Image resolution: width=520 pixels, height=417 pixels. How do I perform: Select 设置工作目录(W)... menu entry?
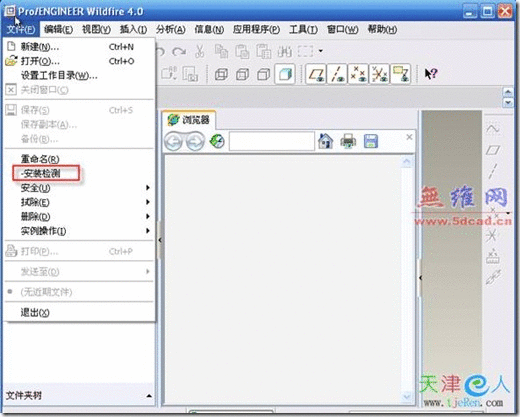tap(79, 76)
